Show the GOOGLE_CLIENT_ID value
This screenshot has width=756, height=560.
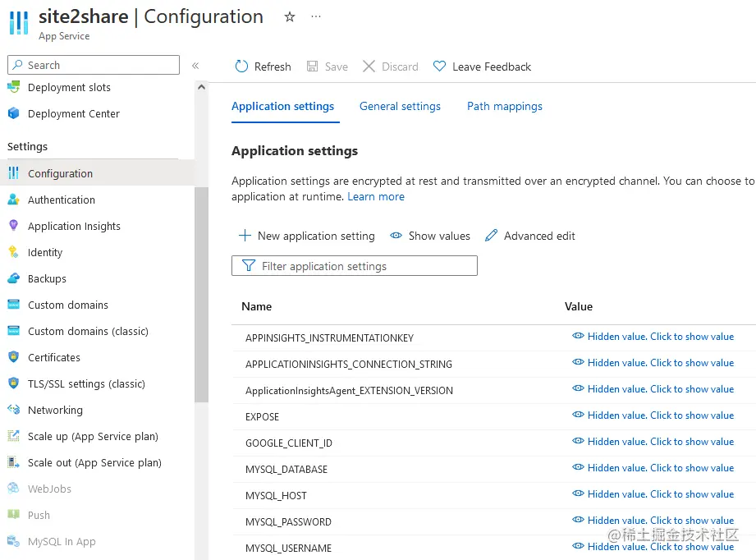pyautogui.click(x=651, y=441)
